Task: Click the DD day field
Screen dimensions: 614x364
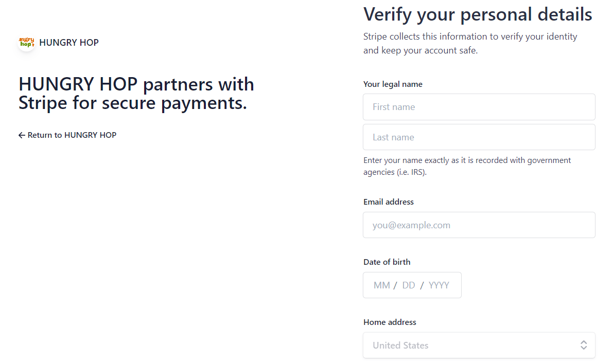Action: 409,285
